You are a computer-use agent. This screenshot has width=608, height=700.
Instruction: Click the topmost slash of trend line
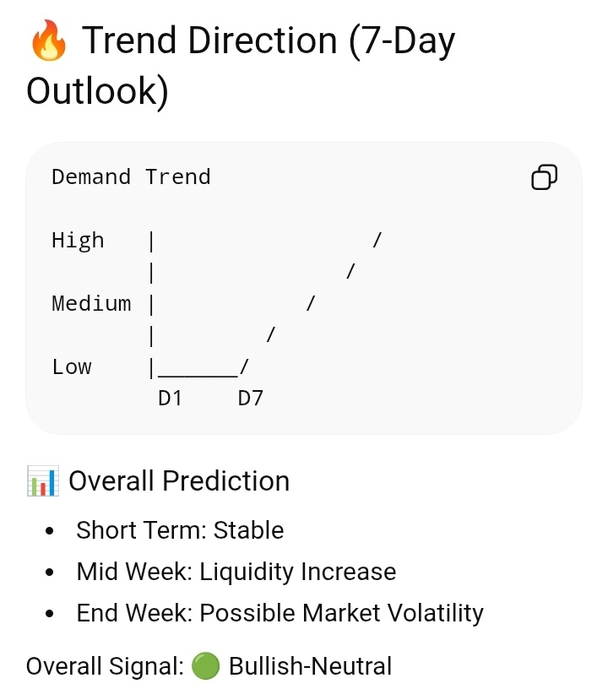tap(377, 240)
